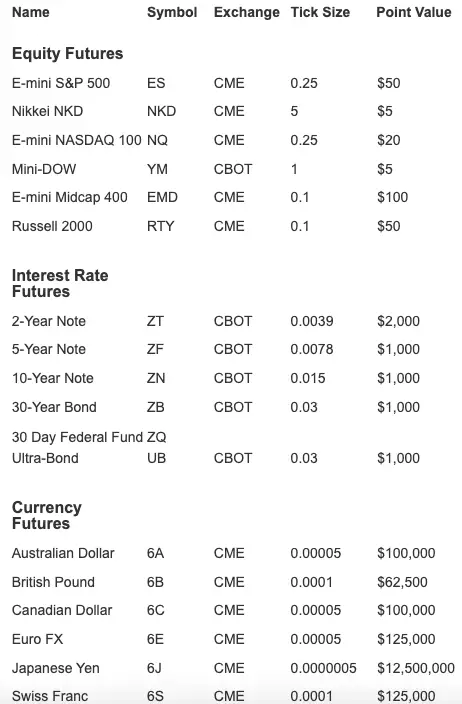Click the Interest Rate Futures heading

pos(60,283)
